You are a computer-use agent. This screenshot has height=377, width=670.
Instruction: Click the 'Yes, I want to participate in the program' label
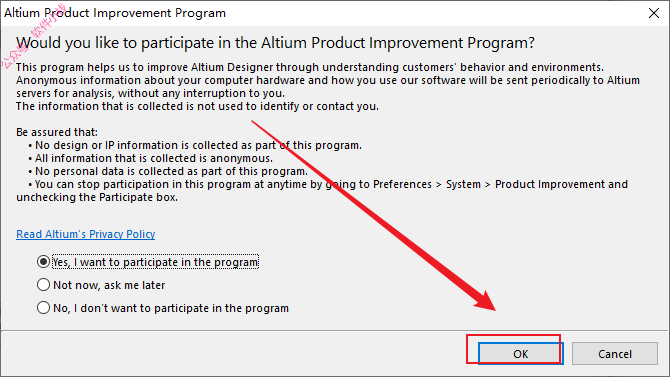156,262
